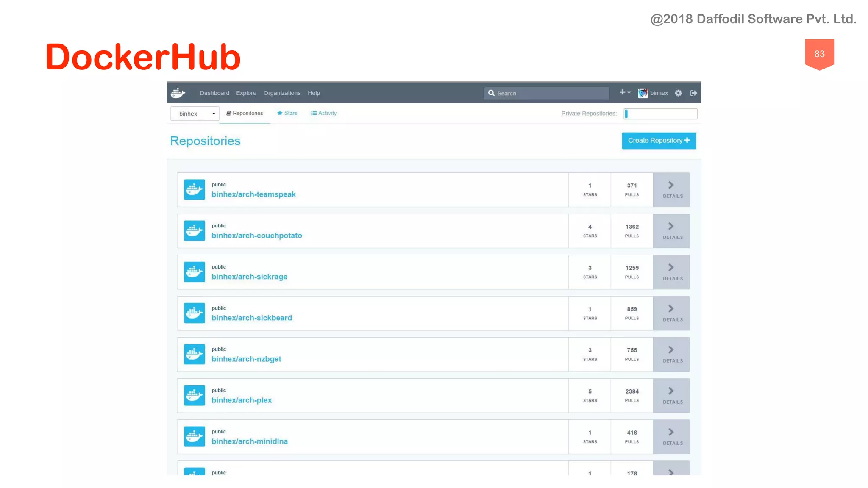This screenshot has height=488, width=868.
Task: Click the 1 Stars count for arch-teamspeak
Action: pyautogui.click(x=590, y=190)
